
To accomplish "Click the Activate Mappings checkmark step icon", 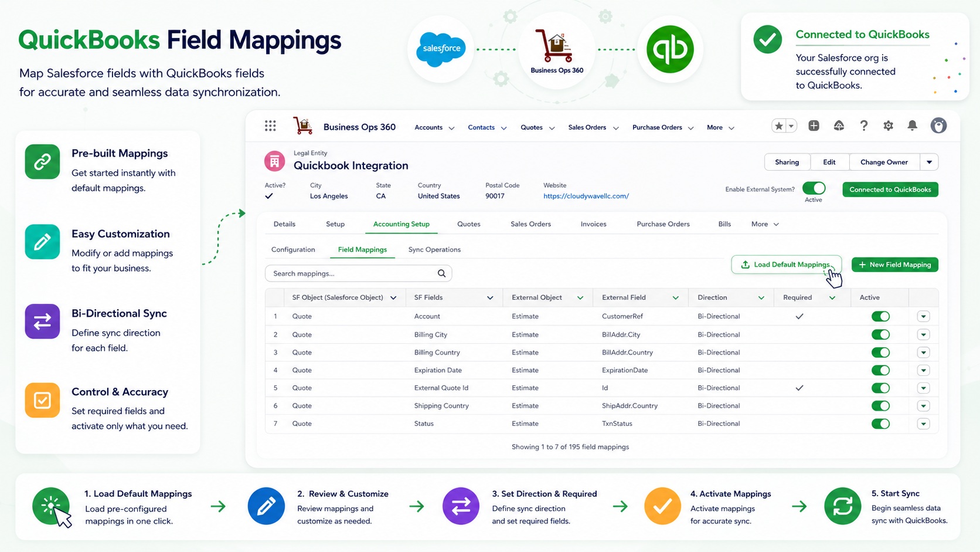I will [662, 506].
